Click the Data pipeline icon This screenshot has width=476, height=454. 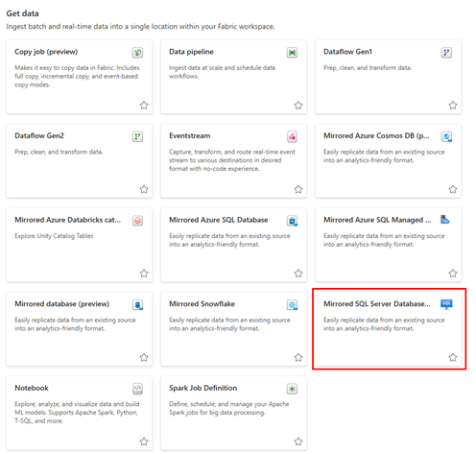click(292, 53)
